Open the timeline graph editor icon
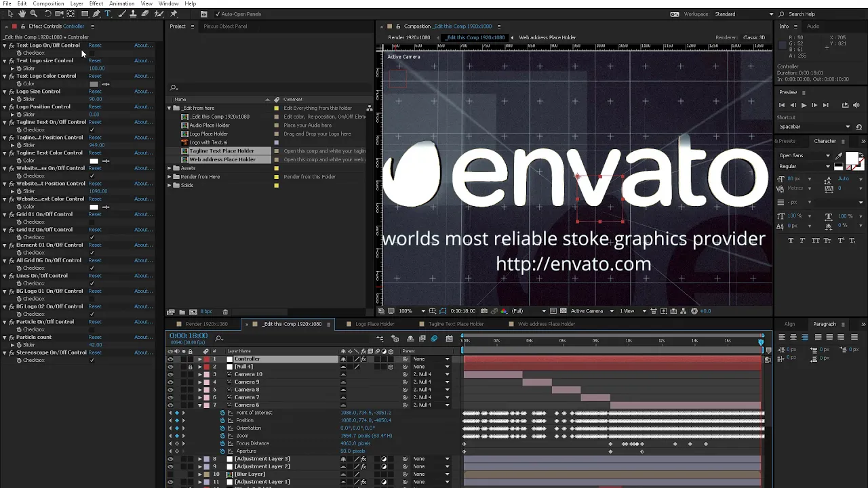Image resolution: width=868 pixels, height=488 pixels. [x=449, y=338]
